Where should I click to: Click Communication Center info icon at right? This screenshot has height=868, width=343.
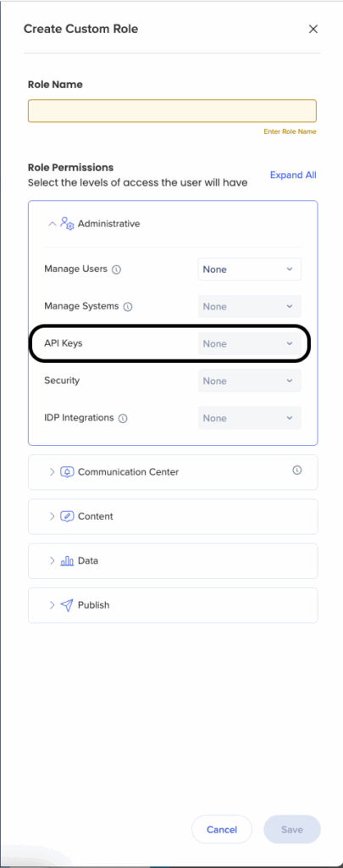(297, 470)
